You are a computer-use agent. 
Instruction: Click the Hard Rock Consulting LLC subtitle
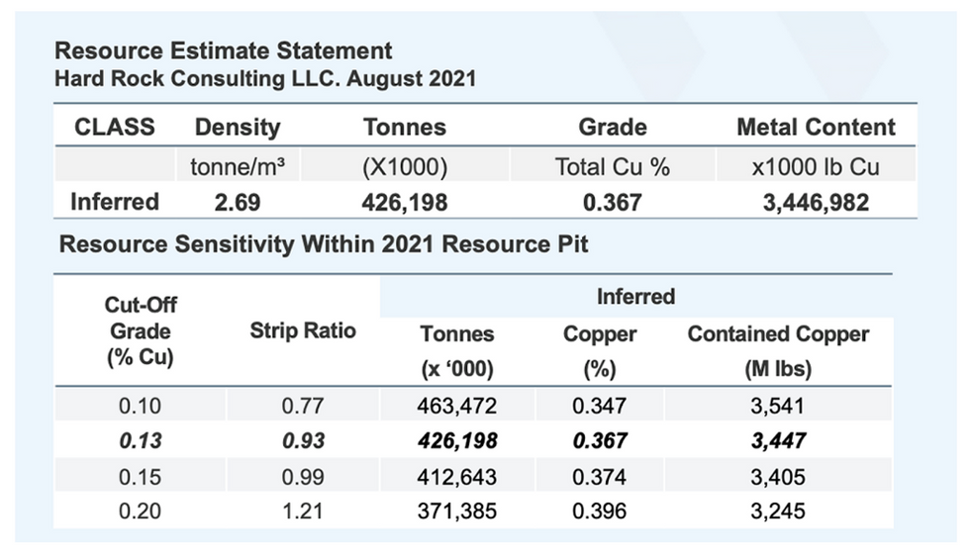[x=265, y=79]
